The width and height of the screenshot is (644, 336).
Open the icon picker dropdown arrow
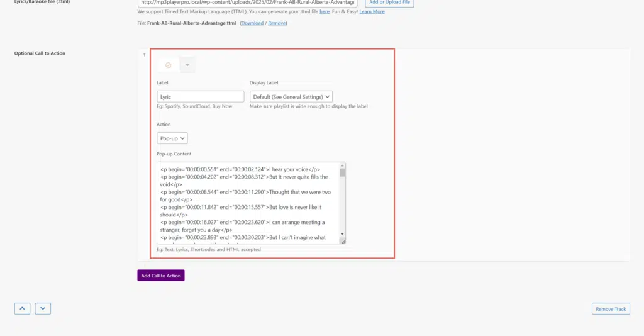[187, 65]
